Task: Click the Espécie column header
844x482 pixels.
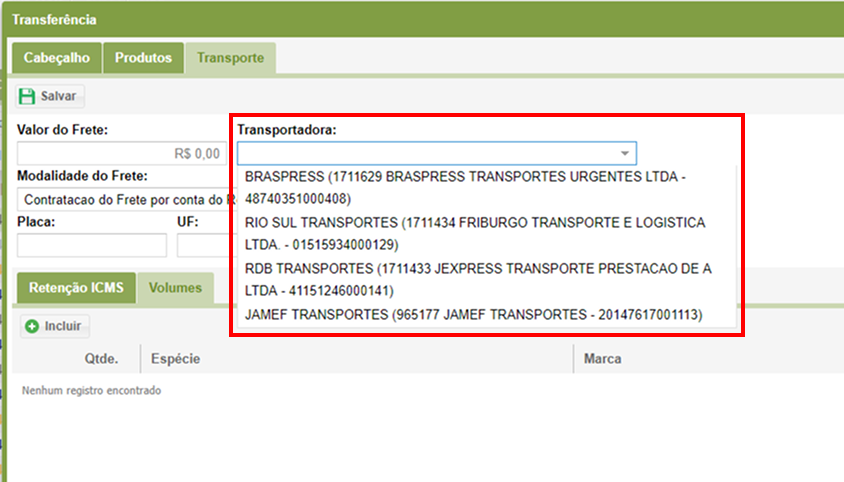Action: 175,358
